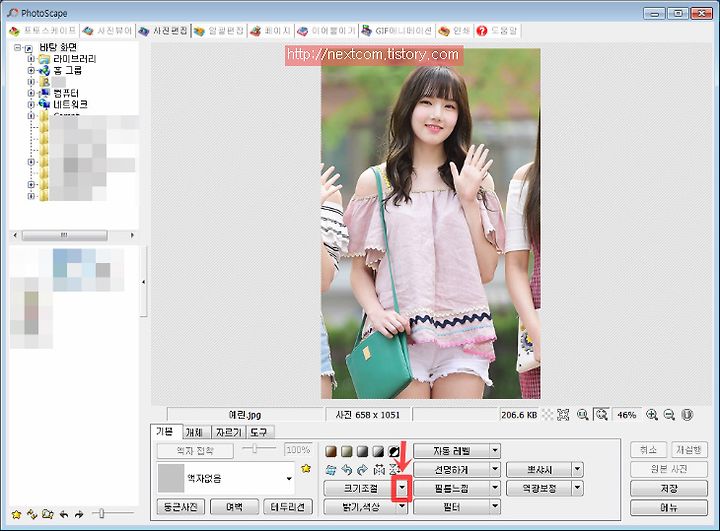Switch to the 사진뷰어 tab
This screenshot has width=720, height=531.
click(108, 31)
